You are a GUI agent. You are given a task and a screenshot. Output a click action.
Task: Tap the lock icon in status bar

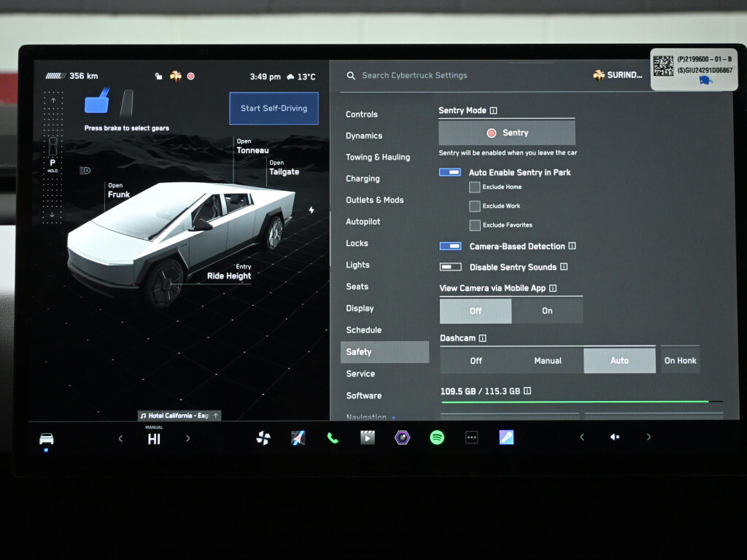[159, 76]
